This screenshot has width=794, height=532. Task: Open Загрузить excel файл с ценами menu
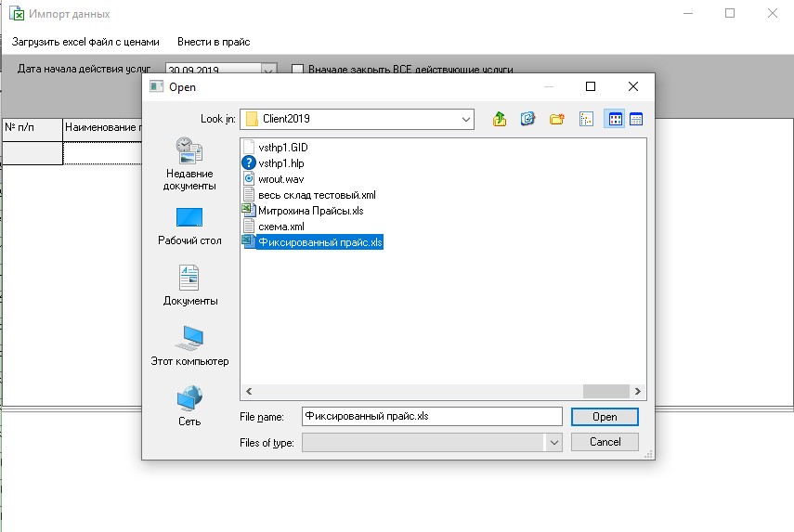(85, 42)
